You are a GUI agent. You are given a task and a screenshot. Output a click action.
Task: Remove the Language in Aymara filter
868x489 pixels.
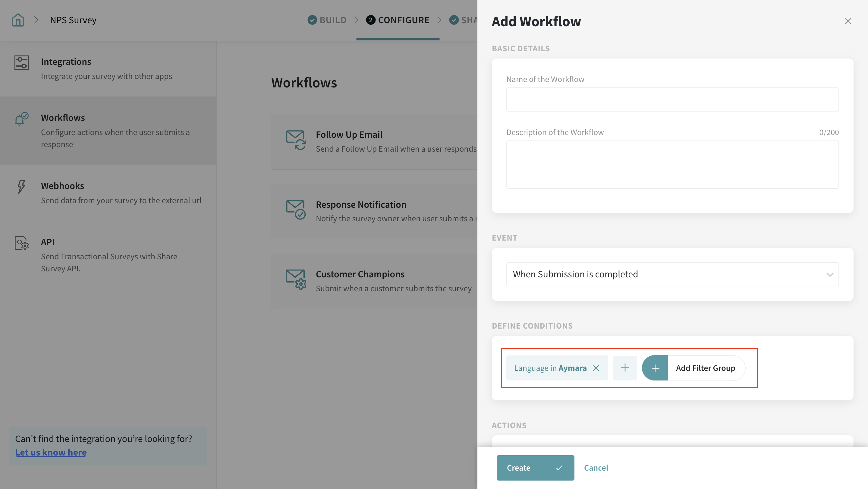[596, 368]
